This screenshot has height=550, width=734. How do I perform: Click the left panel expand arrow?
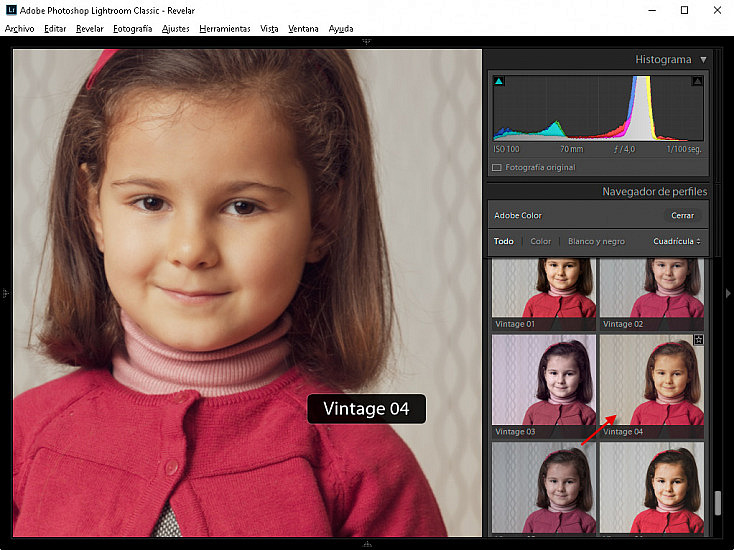[x=6, y=293]
